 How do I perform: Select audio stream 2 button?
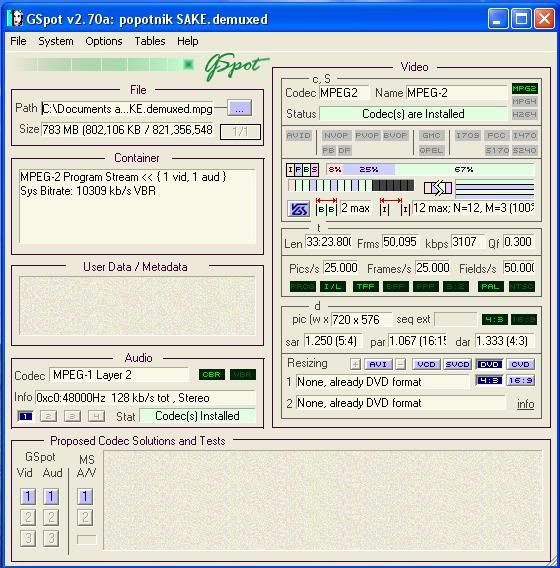[x=48, y=416]
